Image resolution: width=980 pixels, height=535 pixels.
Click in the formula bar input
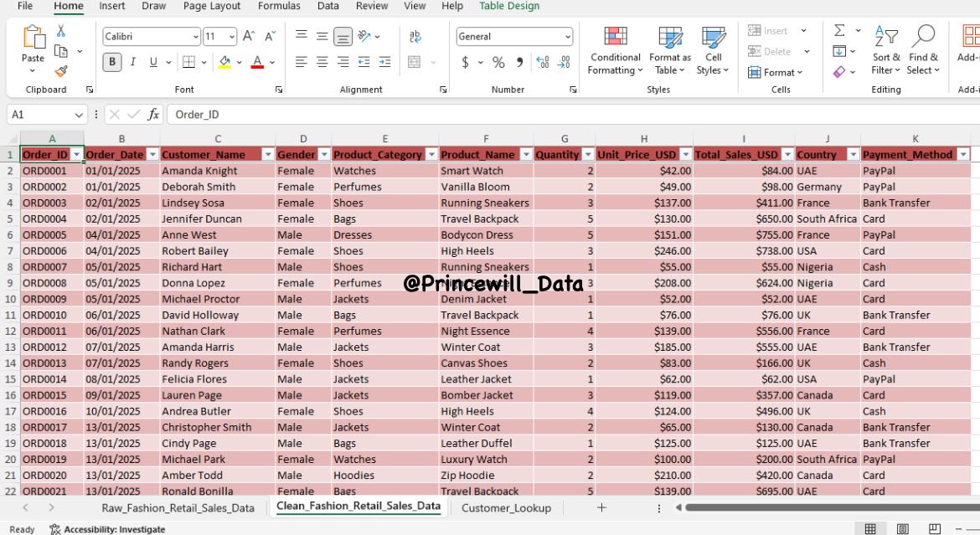tap(572, 115)
